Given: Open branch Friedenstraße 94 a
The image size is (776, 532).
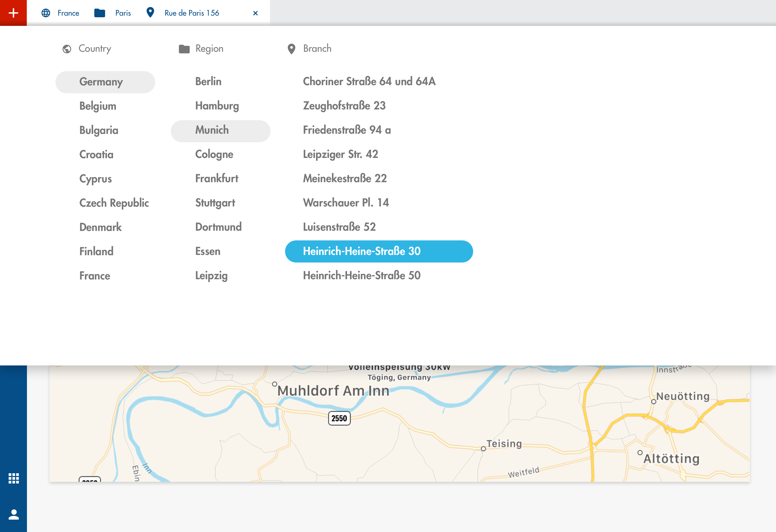Looking at the screenshot, I should coord(347,130).
